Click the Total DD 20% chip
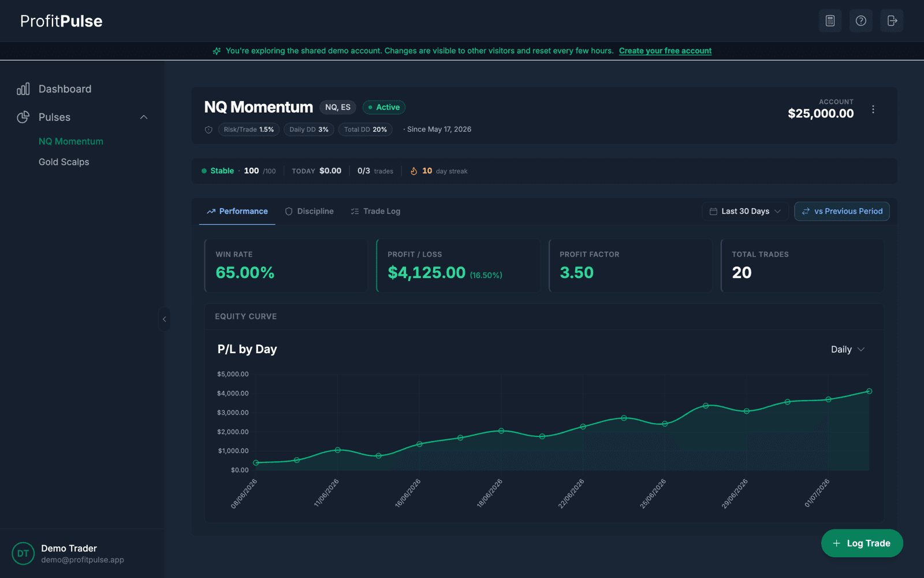 click(366, 129)
